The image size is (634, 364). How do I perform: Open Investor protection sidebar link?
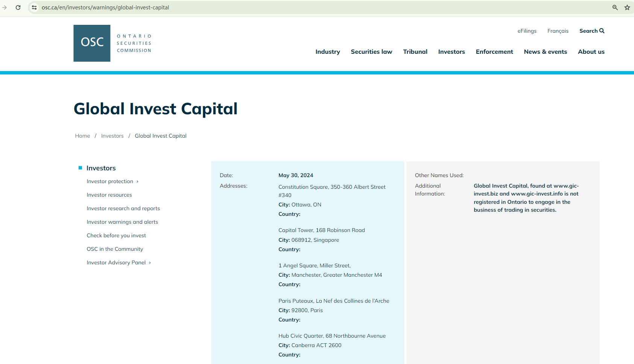click(x=110, y=181)
